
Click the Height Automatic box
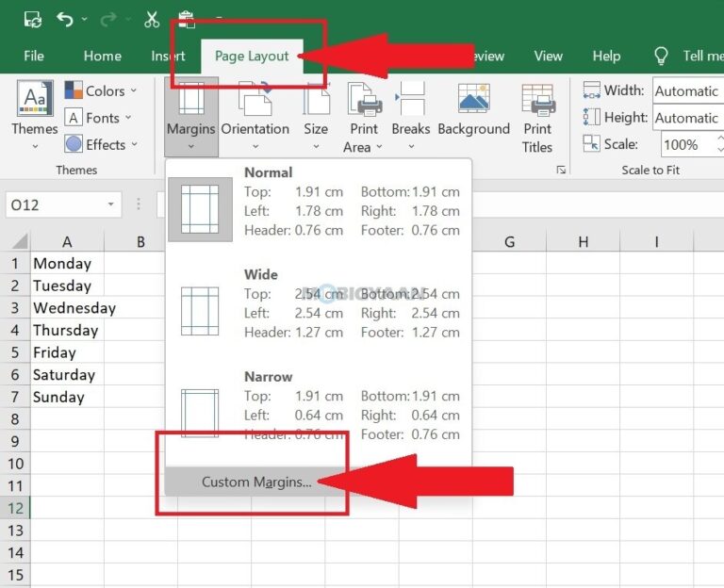(688, 118)
